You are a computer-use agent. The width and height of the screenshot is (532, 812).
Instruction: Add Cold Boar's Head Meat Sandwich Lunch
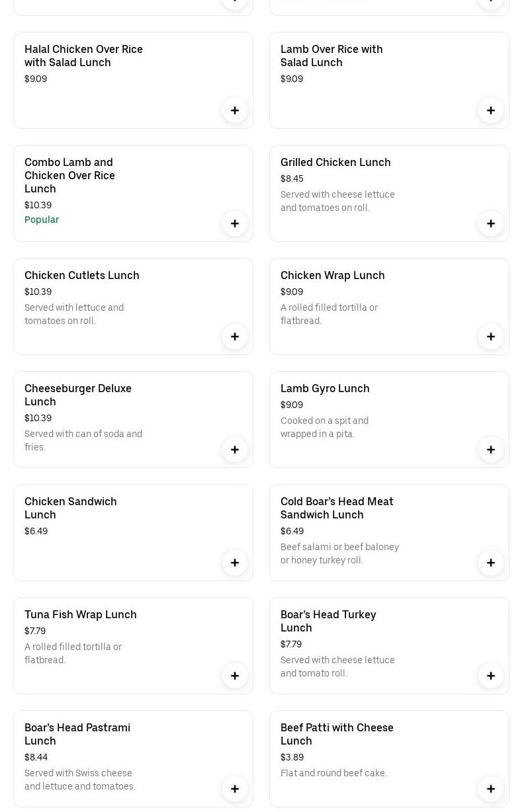pyautogui.click(x=491, y=563)
